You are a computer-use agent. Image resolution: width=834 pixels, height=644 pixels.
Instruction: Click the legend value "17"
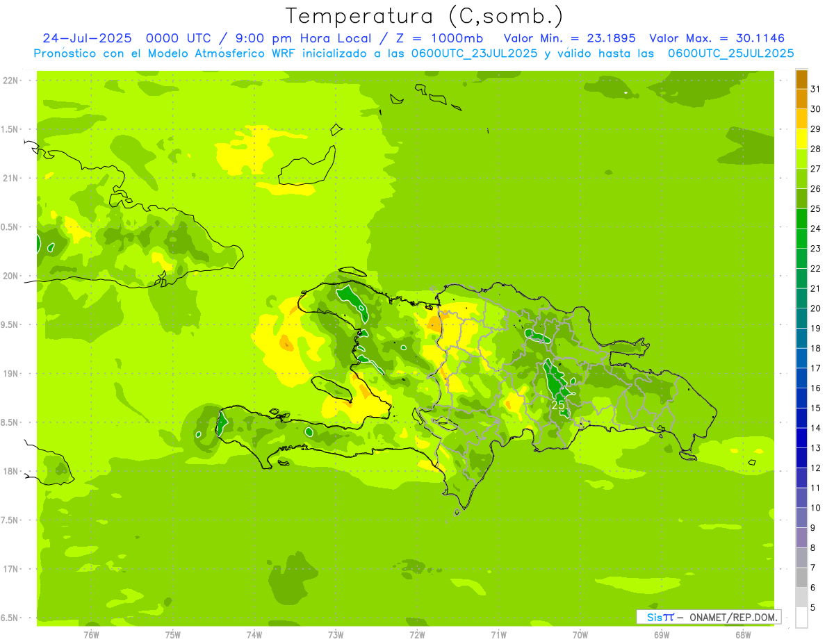(815, 368)
